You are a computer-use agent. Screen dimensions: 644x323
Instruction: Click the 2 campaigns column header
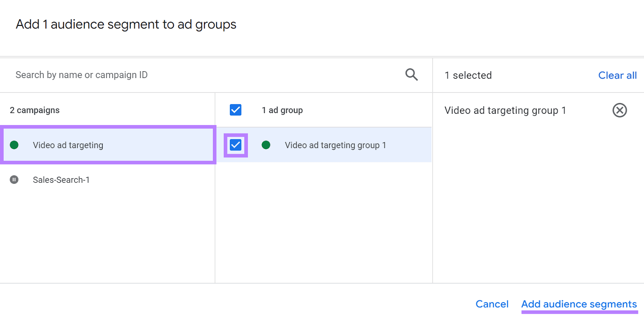tap(35, 110)
